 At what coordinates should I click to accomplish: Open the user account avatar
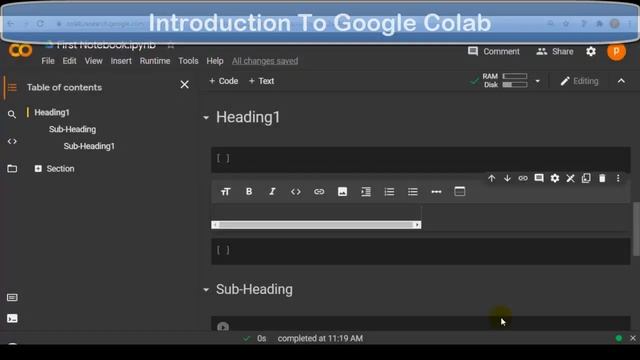pyautogui.click(x=616, y=52)
